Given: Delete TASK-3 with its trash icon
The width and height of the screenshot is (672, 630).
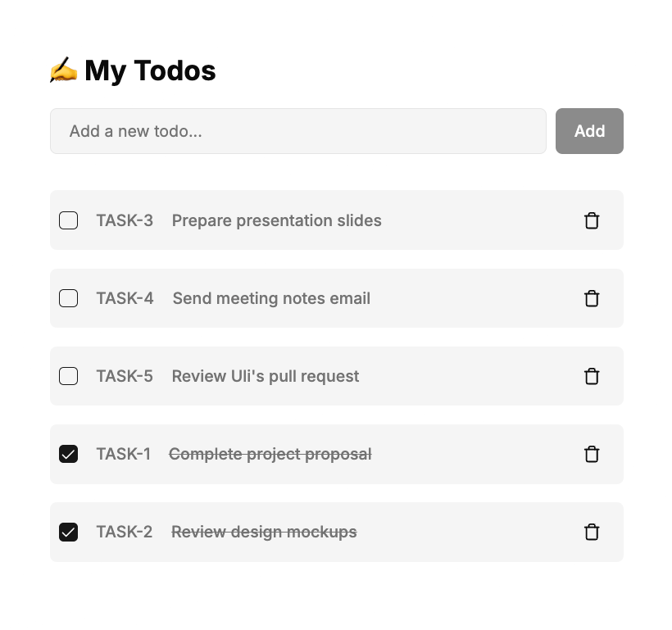Looking at the screenshot, I should tap(592, 220).
